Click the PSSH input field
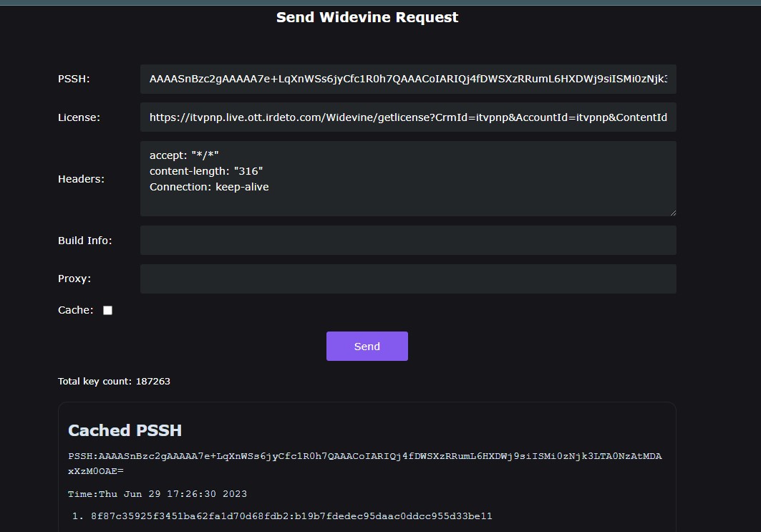 point(408,79)
